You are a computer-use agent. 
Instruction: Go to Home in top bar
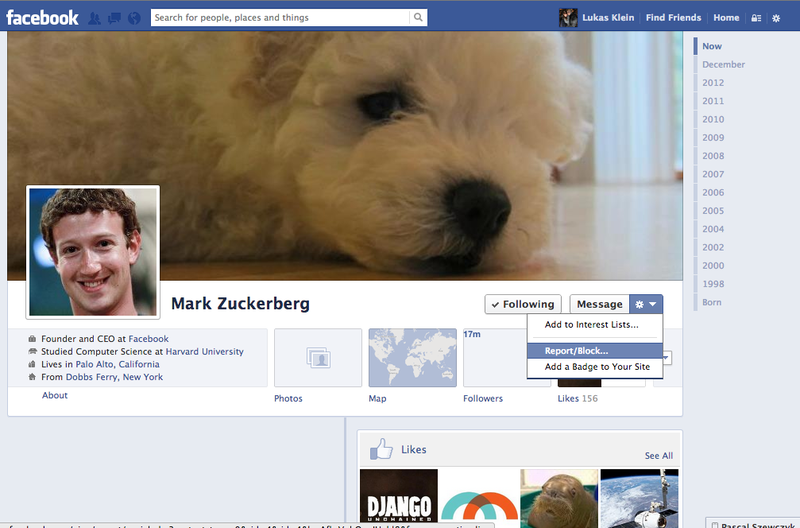point(726,17)
